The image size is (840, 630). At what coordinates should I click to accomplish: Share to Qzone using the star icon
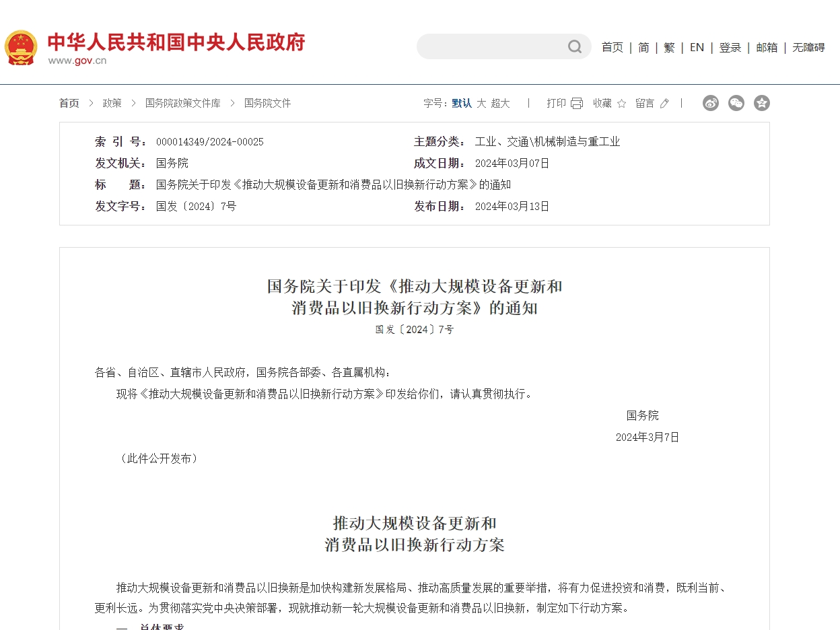point(762,103)
